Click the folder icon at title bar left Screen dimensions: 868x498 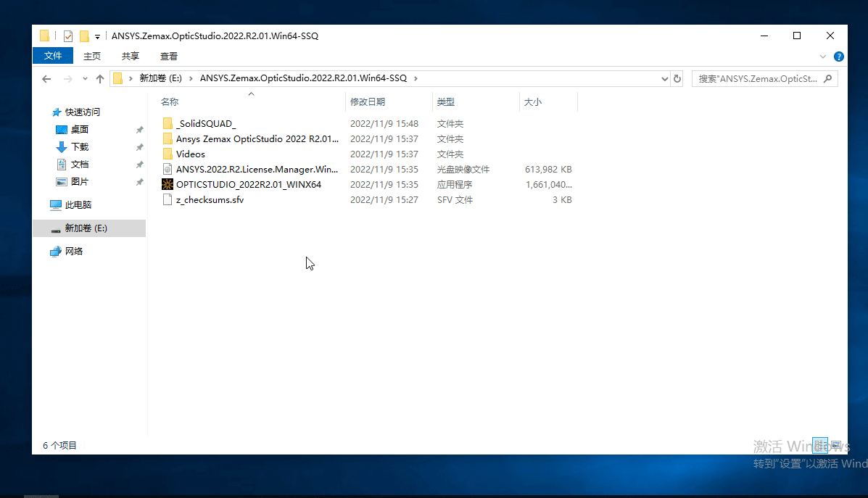pos(45,36)
